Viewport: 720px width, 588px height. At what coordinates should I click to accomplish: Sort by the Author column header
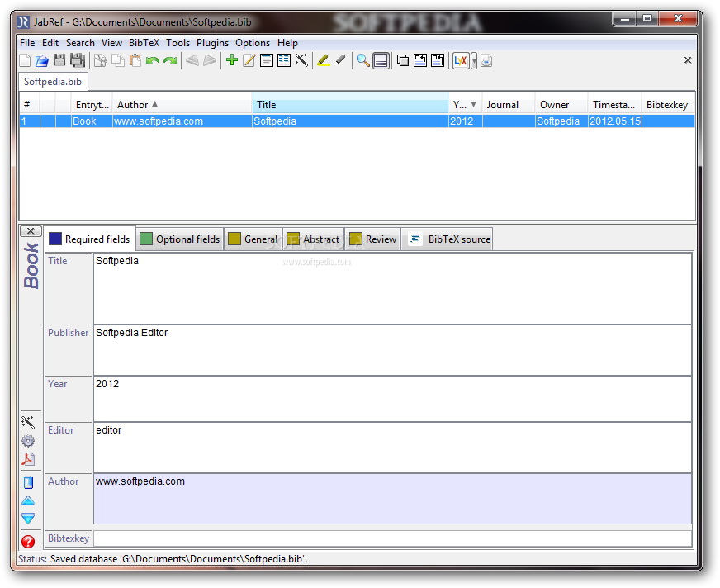pos(182,105)
